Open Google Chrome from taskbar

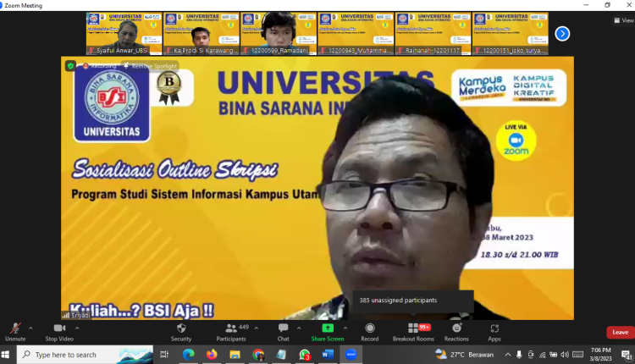tap(258, 355)
